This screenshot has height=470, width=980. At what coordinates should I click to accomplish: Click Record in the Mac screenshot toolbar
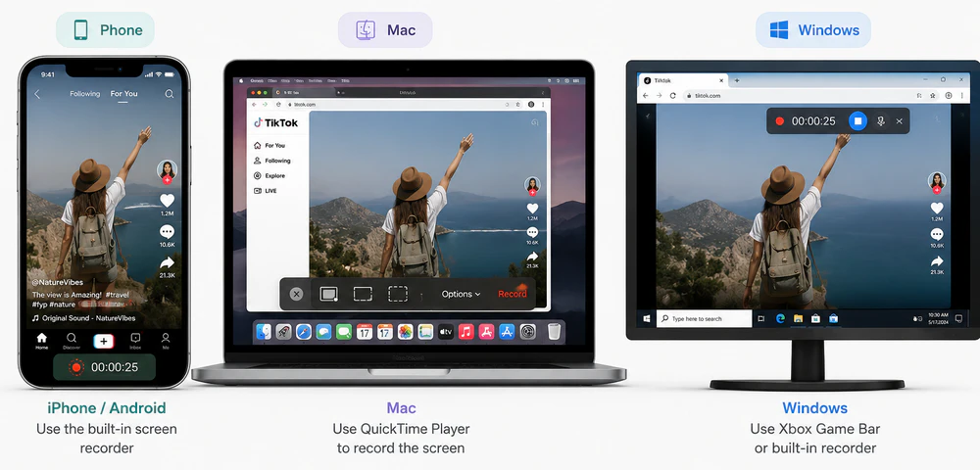coord(513,294)
